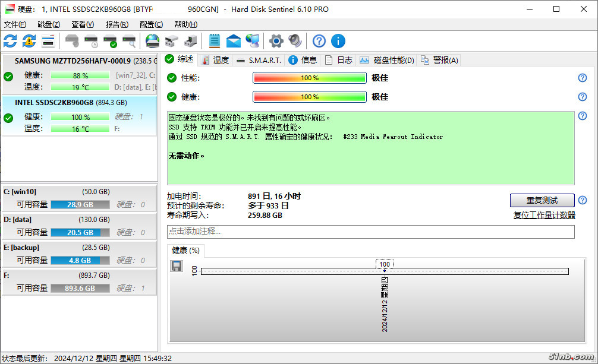The image size is (598, 364).
Task: Click the disk with magnifier toolbar icon
Action: pos(129,41)
